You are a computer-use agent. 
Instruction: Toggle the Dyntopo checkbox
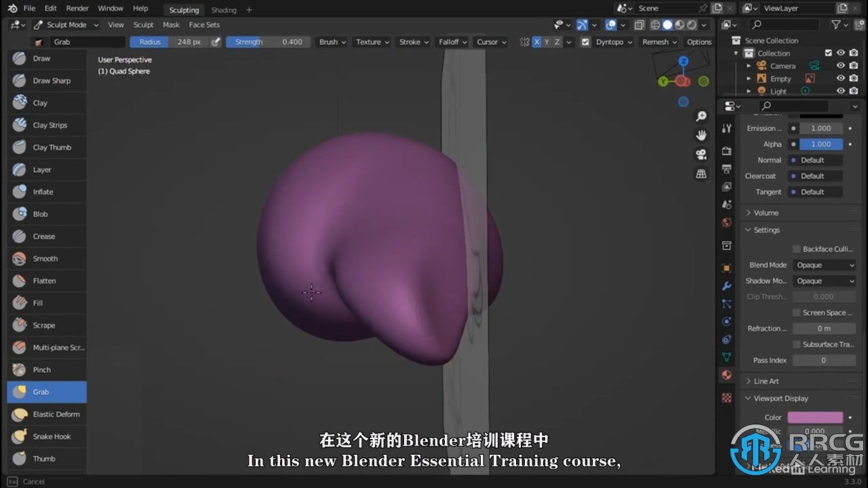pyautogui.click(x=585, y=42)
